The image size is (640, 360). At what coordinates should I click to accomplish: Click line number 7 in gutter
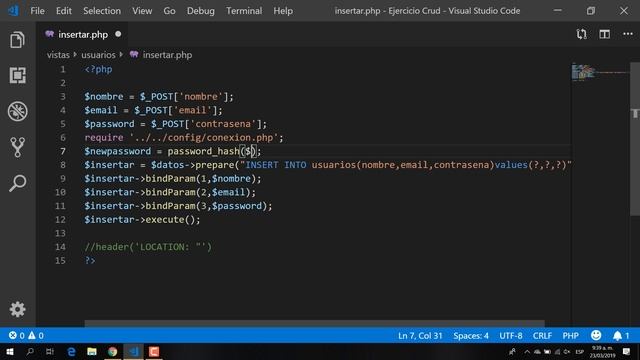[x=63, y=151]
